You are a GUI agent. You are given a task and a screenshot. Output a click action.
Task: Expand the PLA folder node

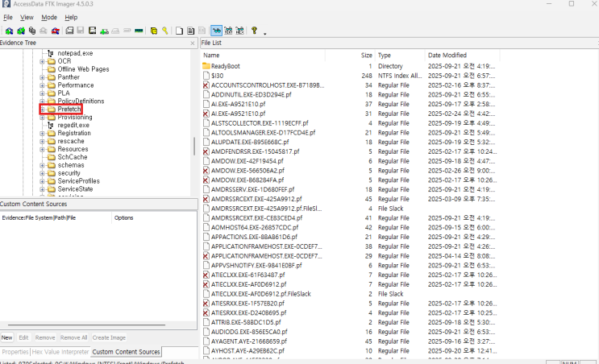42,93
